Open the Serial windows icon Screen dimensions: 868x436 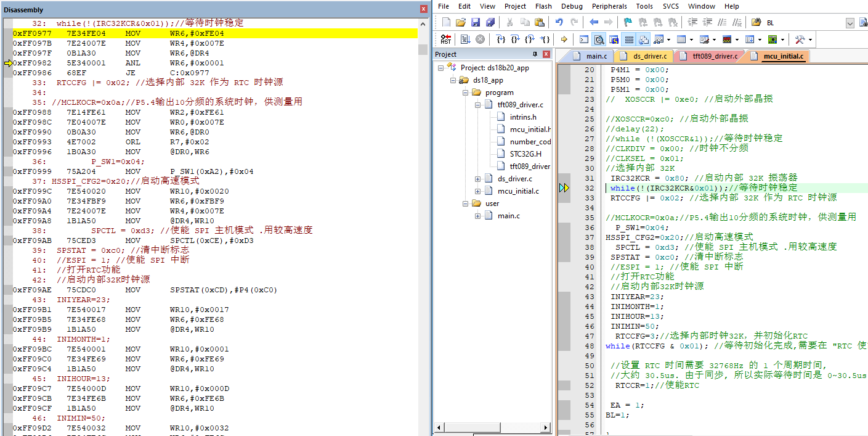(x=704, y=39)
